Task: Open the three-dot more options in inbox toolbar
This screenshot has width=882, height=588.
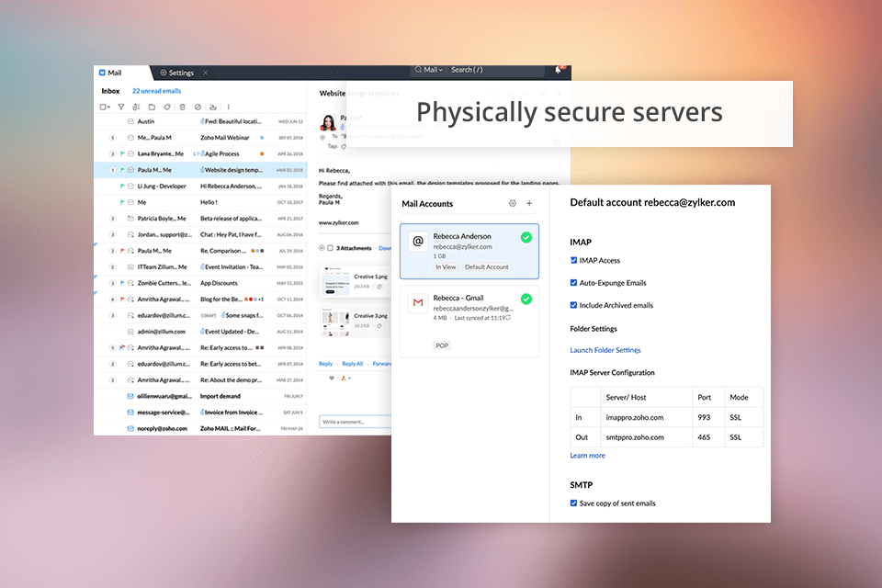Action: [229, 107]
